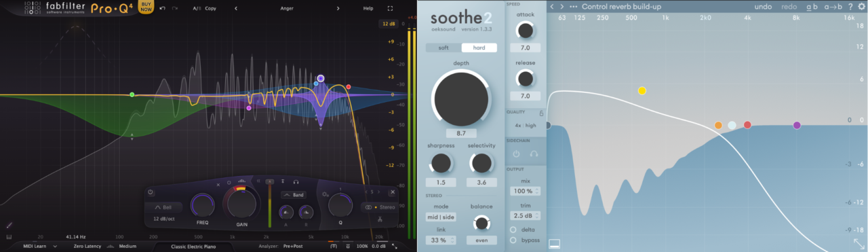Close the band control panel
Viewport: 868px width, 252px height.
[x=392, y=192]
